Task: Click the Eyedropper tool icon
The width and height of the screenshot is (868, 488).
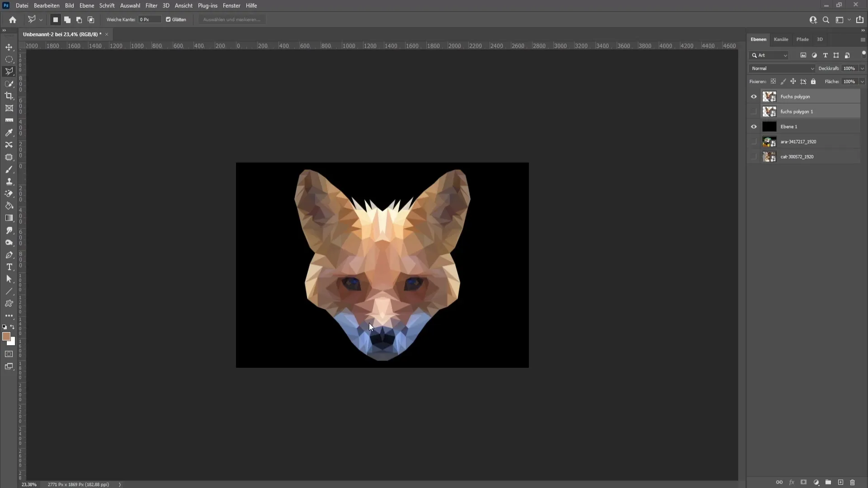Action: [x=9, y=132]
